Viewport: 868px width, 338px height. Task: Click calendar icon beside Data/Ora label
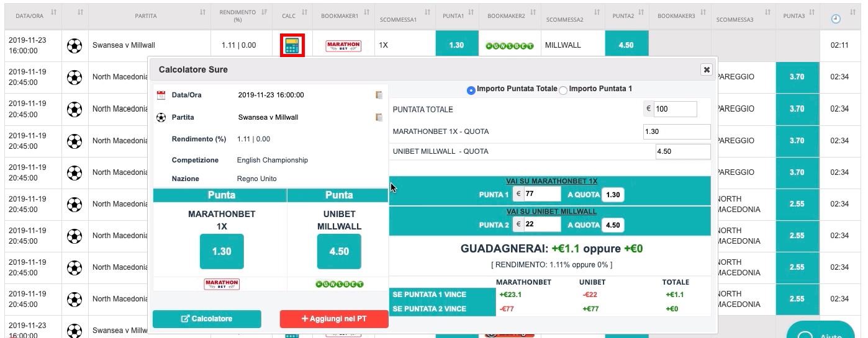click(x=161, y=95)
